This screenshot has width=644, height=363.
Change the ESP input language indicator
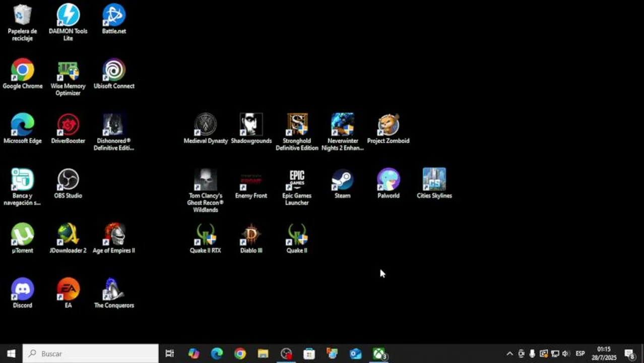coord(580,353)
